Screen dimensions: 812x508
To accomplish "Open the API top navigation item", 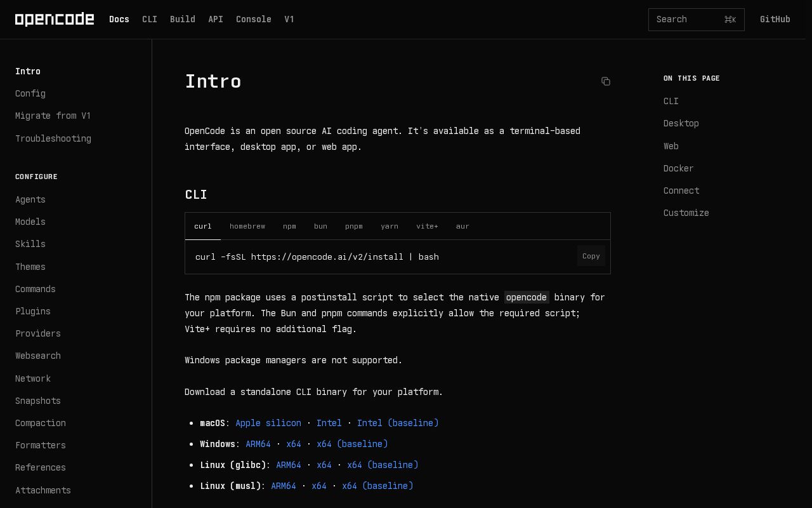I will [x=216, y=20].
